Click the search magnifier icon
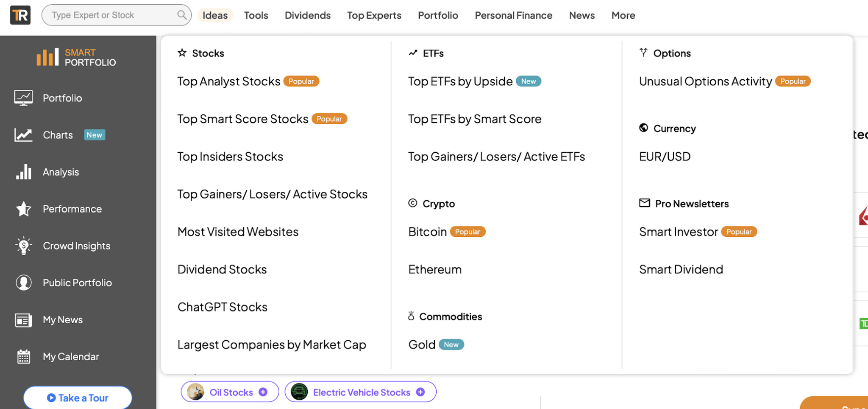This screenshot has height=409, width=868. point(181,15)
